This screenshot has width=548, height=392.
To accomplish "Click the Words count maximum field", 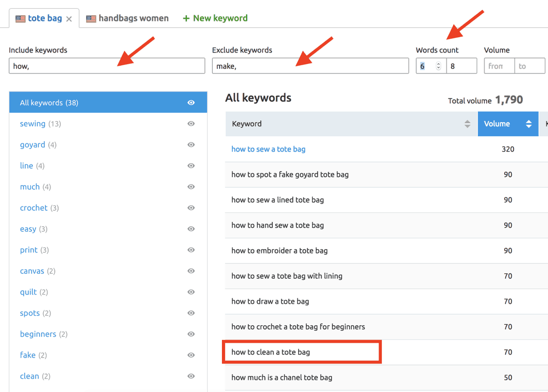I will (461, 66).
